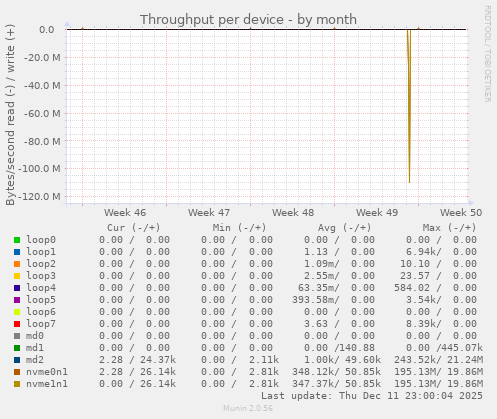Image resolution: width=497 pixels, height=419 pixels.
Task: Click the loop1 blue color swatch
Action: 17,252
